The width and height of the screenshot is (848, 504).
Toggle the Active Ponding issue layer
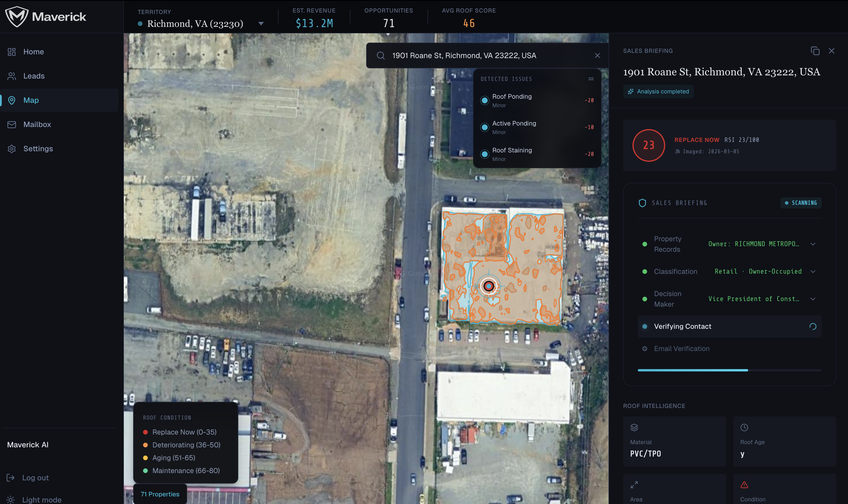pos(484,127)
